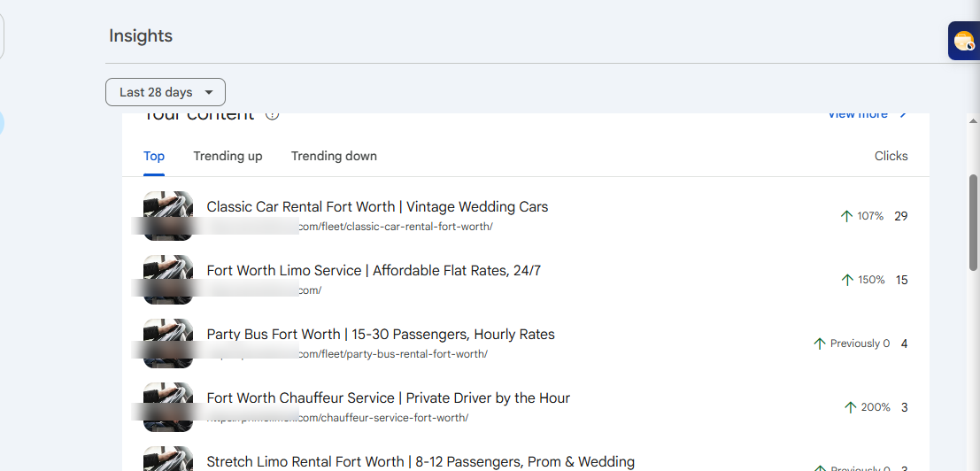Click the help icon next to Your content
Image resolution: width=980 pixels, height=471 pixels.
pyautogui.click(x=272, y=116)
